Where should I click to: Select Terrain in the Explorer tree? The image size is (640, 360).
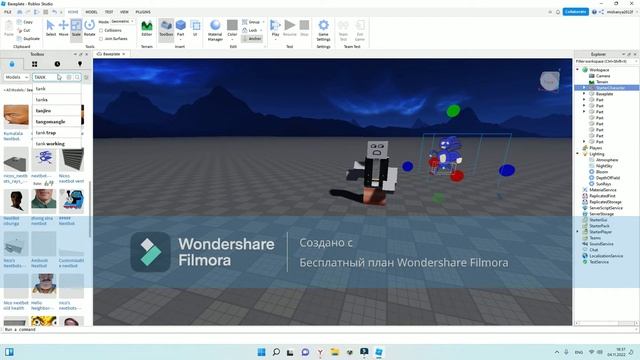[x=602, y=82]
